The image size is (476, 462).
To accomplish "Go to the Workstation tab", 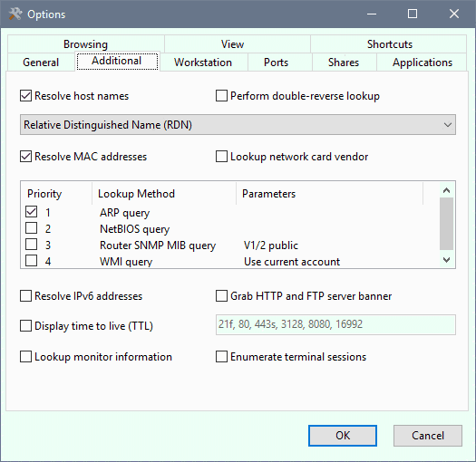I will [x=203, y=63].
